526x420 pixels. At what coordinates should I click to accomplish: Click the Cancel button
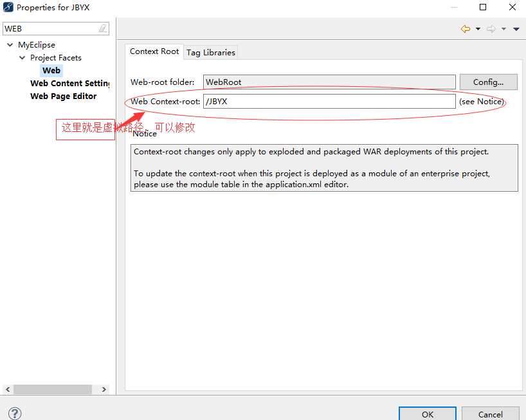coord(491,414)
